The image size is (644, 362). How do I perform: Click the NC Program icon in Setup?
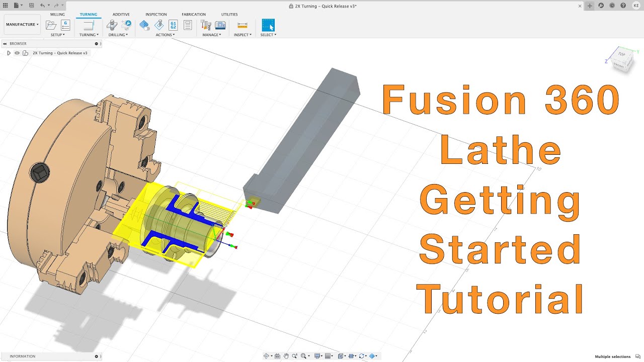[65, 25]
